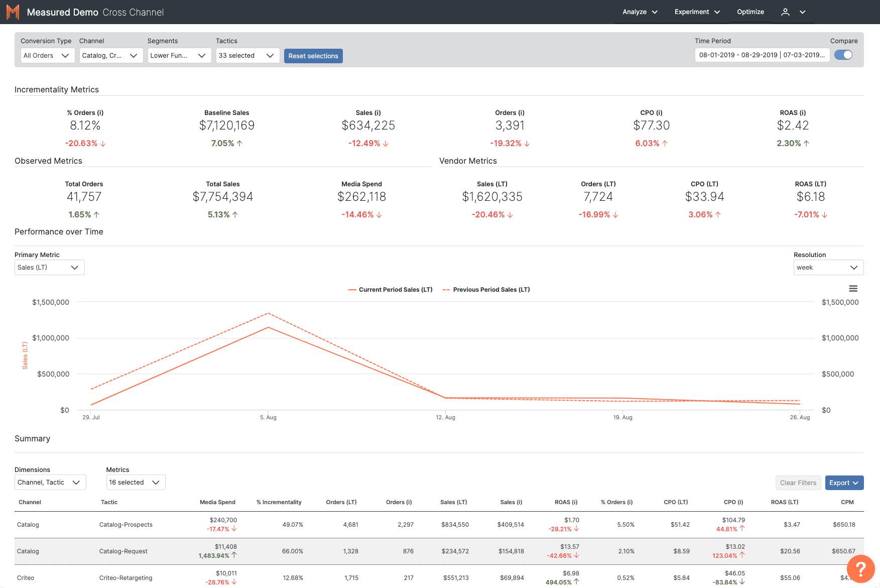Toggle the Compare switch off
The height and width of the screenshot is (588, 880).
coord(843,55)
